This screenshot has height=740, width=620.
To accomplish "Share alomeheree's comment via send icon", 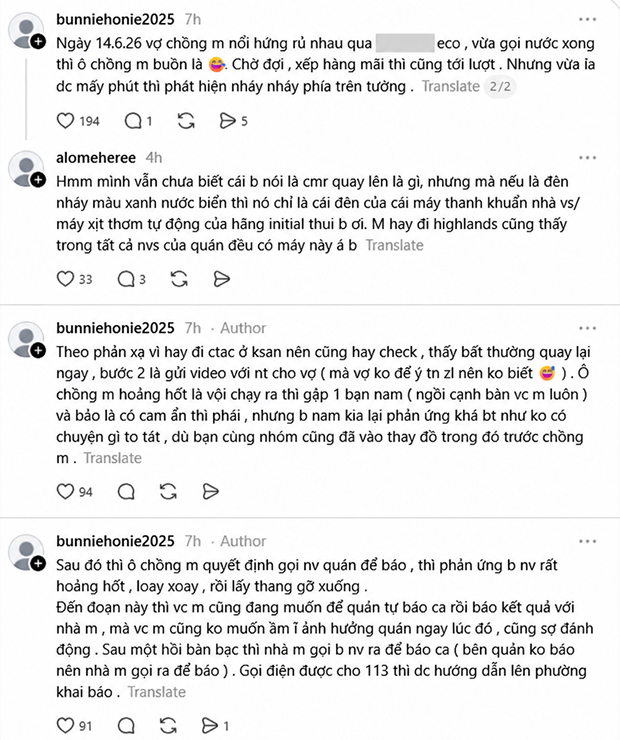I will tap(221, 279).
